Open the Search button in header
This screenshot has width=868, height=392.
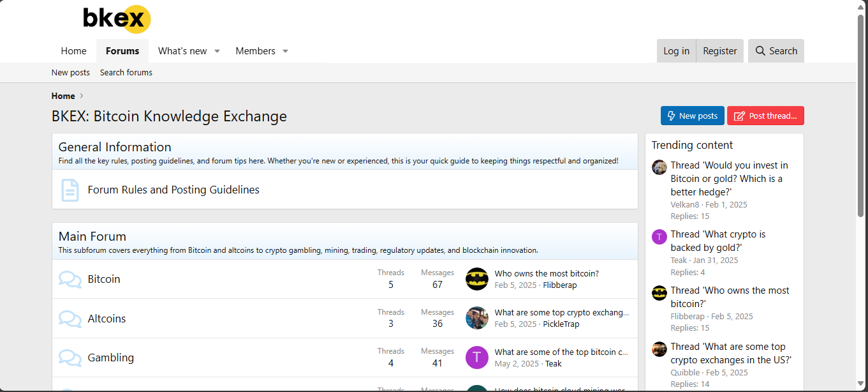point(776,51)
